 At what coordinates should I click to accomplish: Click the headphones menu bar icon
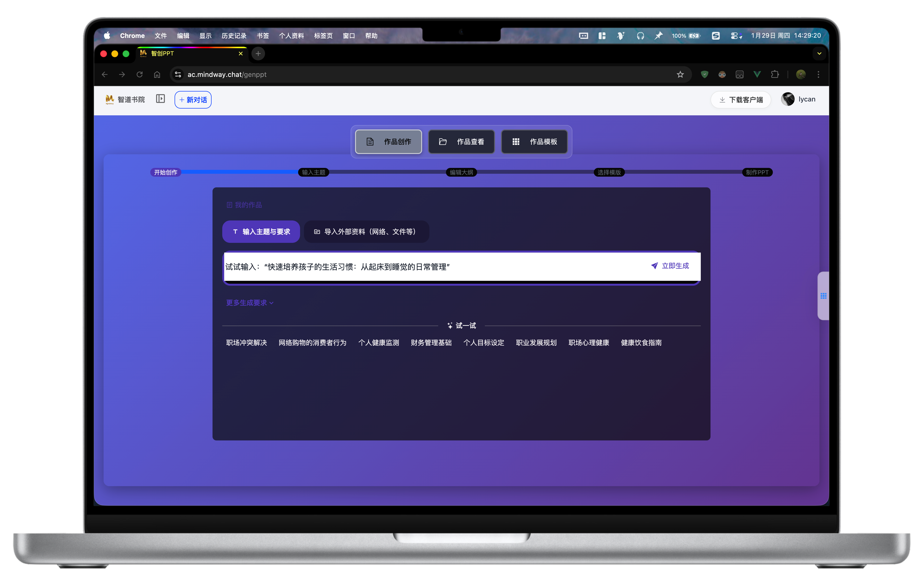click(640, 36)
